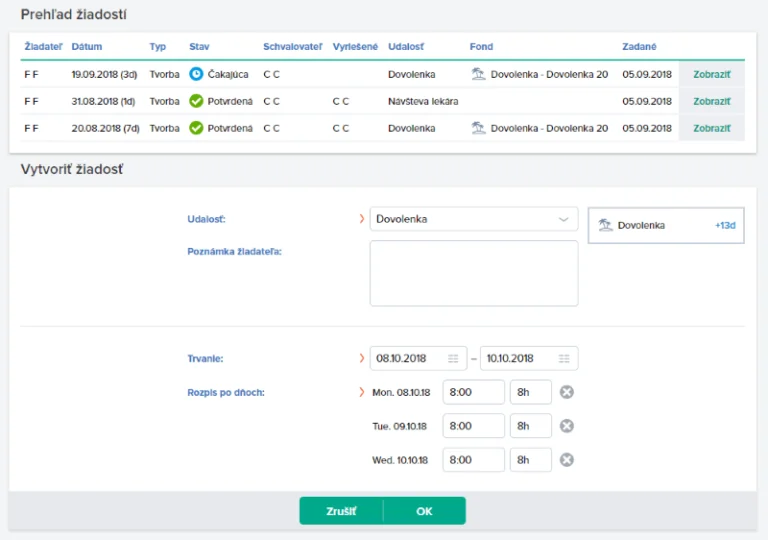Sort the table by Dátum column
The width and height of the screenshot is (768, 540).
[87, 47]
